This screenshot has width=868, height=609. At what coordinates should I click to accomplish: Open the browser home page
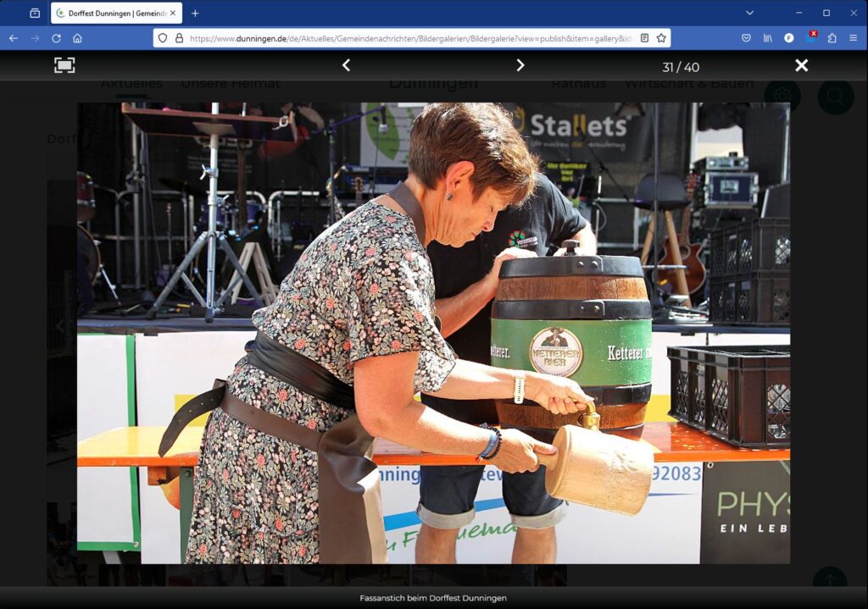[x=77, y=38]
